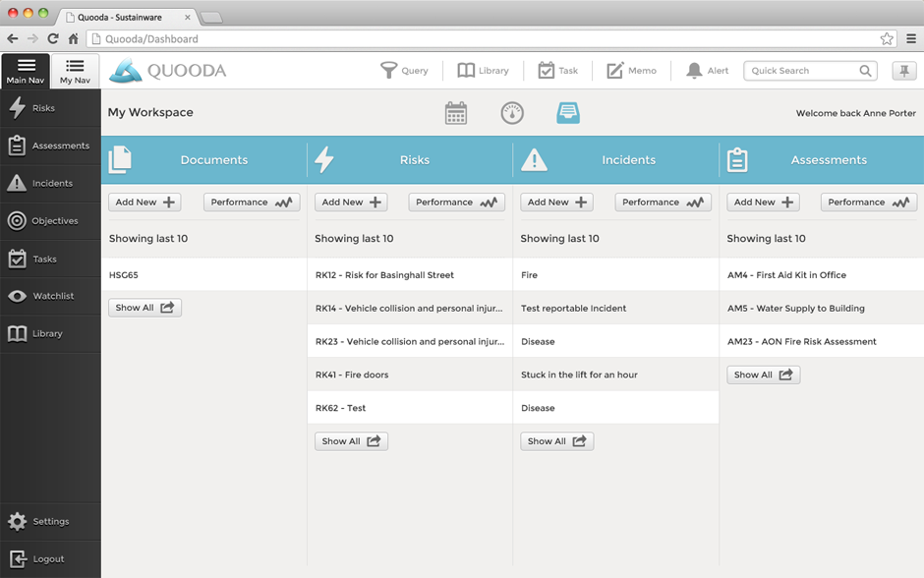Screen dimensions: 924x578
Task: Add New item in Risks column
Action: pos(351,202)
